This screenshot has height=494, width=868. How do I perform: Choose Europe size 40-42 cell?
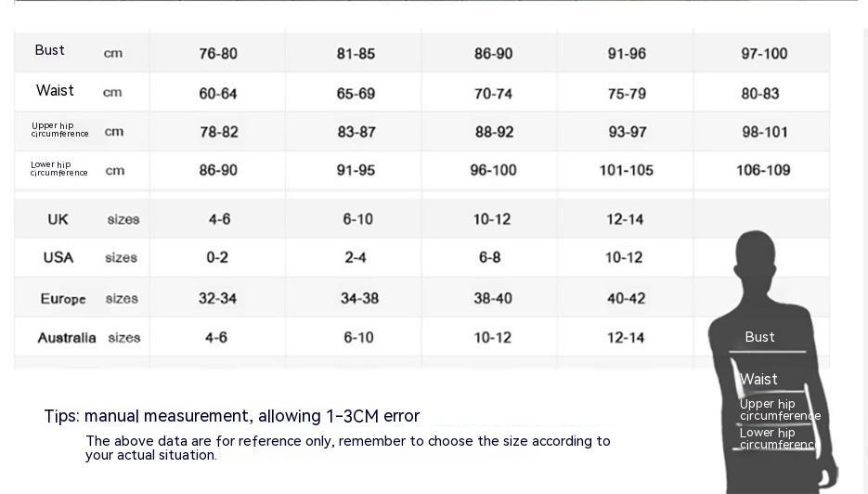pyautogui.click(x=626, y=298)
